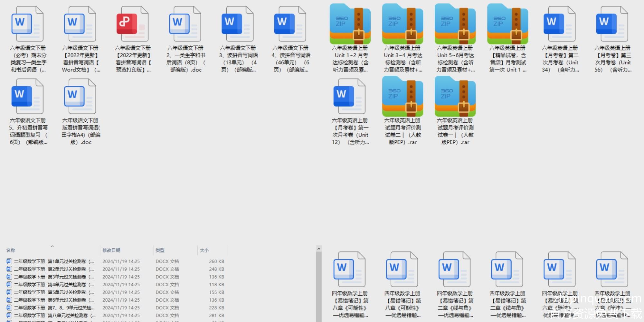
Task: Open the Unit 1~2 月考达标检测卷 zip archive
Action: (350, 25)
